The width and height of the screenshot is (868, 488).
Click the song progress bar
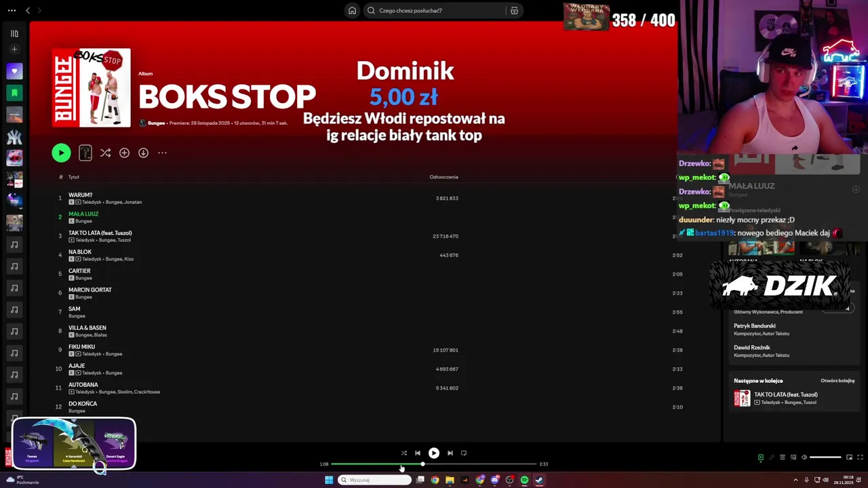click(434, 464)
